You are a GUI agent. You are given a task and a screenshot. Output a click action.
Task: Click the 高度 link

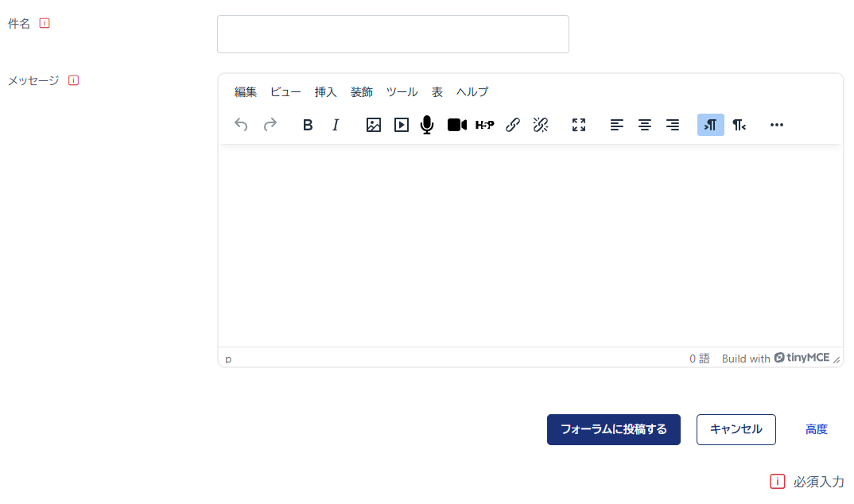point(816,429)
